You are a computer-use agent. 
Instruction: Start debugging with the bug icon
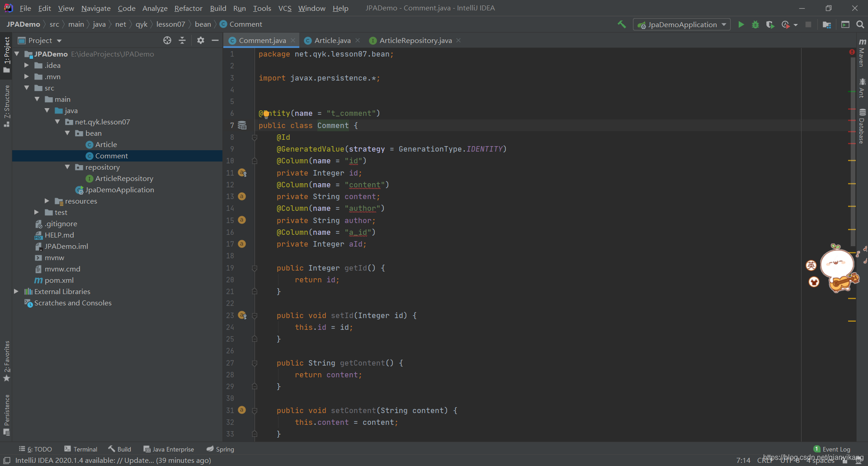[755, 24]
